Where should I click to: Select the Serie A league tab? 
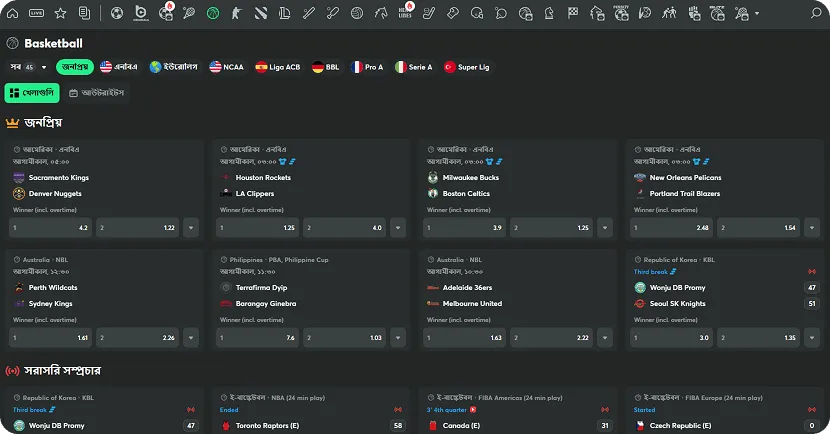[x=414, y=67]
